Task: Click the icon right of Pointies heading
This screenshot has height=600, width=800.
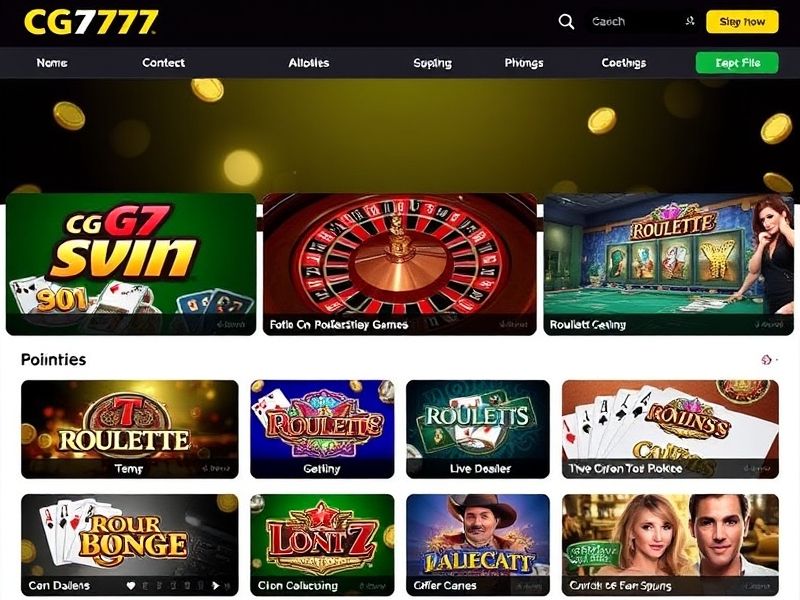Action: coord(766,360)
